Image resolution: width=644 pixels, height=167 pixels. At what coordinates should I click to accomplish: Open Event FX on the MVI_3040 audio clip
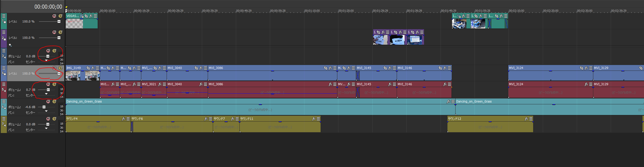pyautogui.click(x=201, y=84)
